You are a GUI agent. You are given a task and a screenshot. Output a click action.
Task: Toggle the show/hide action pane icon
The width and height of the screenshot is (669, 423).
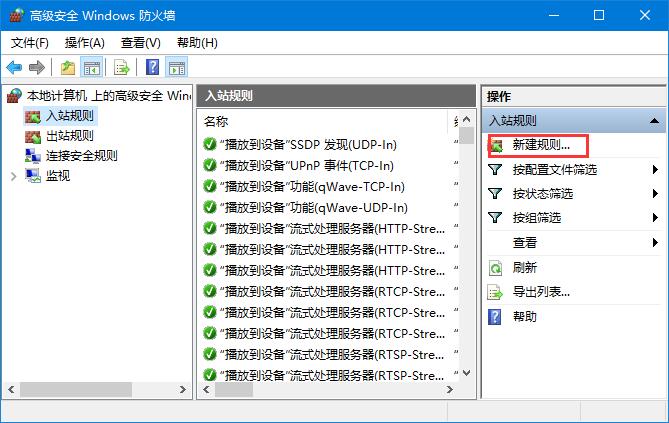coord(177,67)
